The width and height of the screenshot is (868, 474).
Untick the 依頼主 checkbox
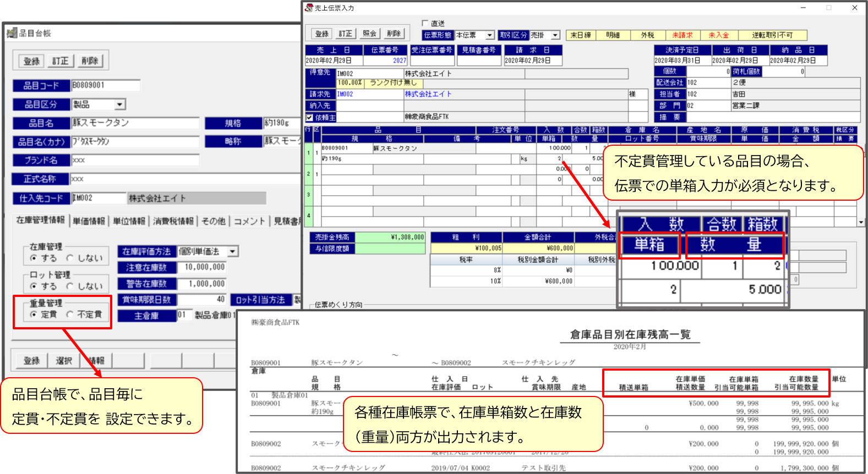click(309, 117)
